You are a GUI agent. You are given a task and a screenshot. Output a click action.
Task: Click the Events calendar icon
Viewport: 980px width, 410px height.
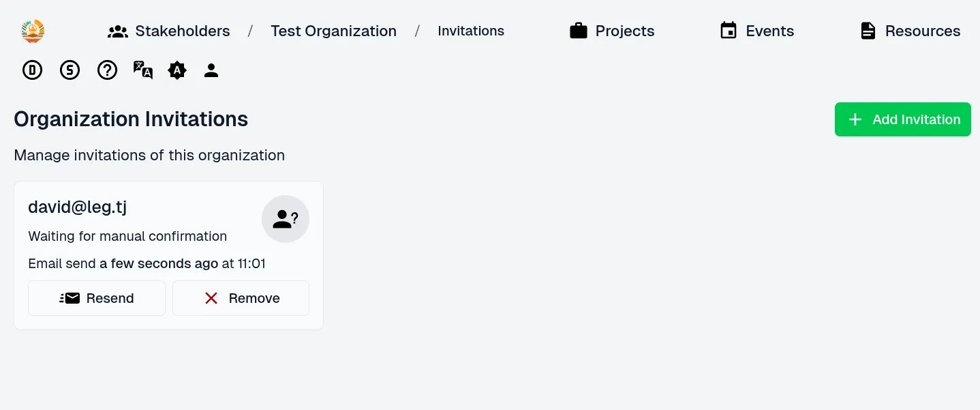729,31
